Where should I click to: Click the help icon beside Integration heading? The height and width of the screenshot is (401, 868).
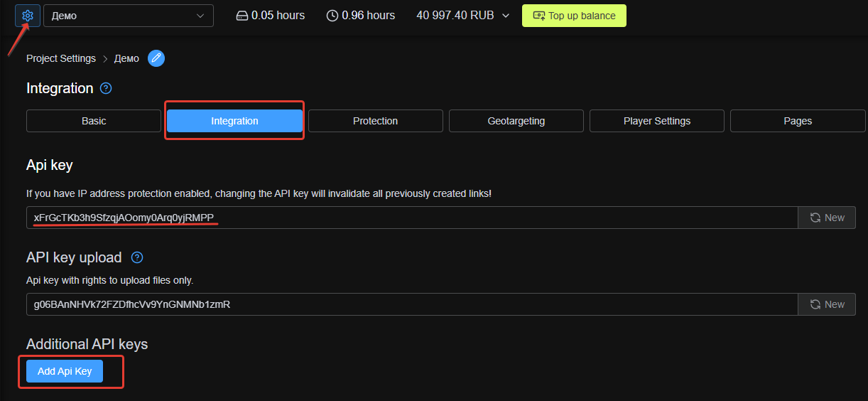tap(106, 89)
